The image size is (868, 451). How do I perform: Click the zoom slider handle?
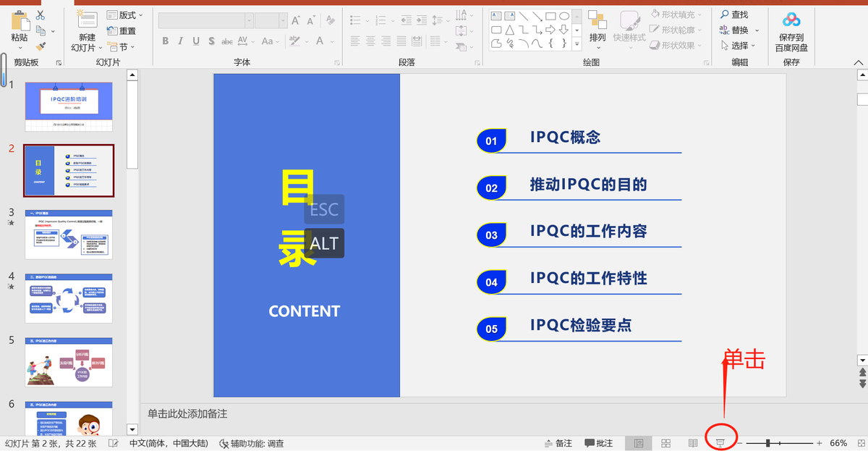point(767,443)
